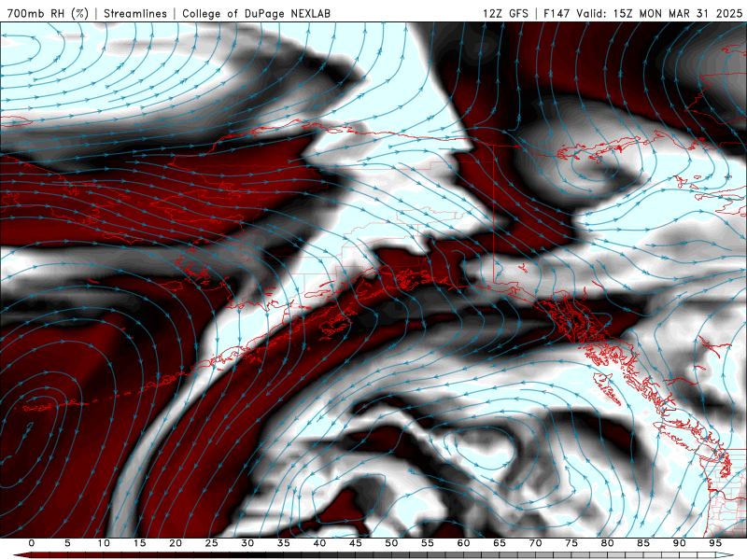Click the '15' value on color scale

click(x=139, y=543)
